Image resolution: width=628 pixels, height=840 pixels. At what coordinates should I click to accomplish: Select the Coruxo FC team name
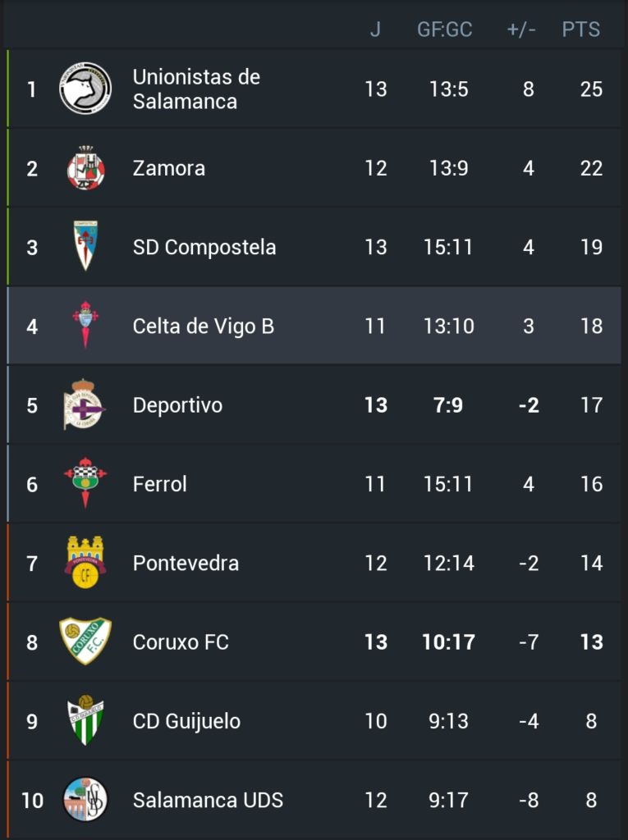181,642
